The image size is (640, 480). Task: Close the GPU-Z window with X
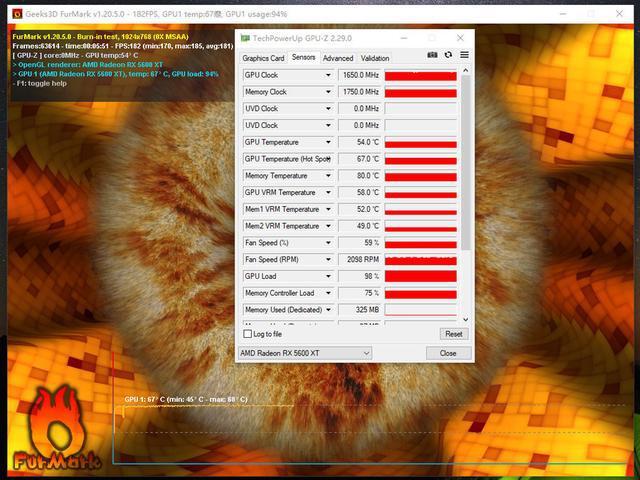[x=460, y=38]
